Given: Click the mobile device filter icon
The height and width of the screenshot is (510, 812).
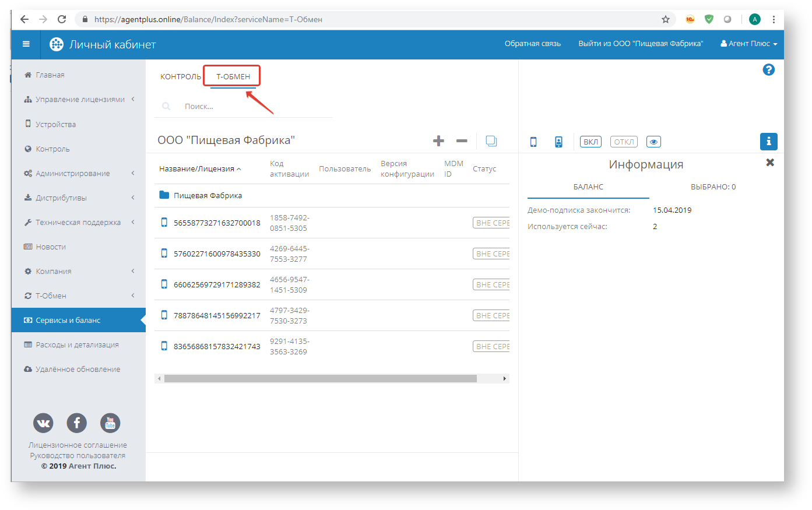Looking at the screenshot, I should (x=533, y=142).
